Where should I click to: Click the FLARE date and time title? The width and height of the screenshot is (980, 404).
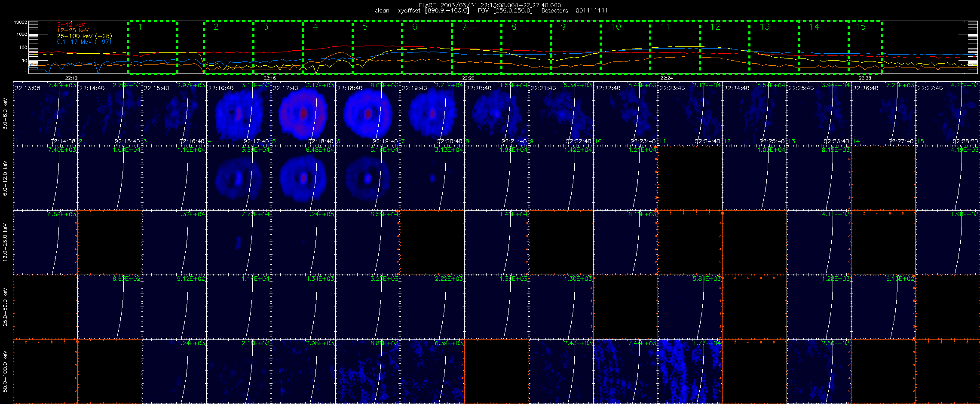click(490, 5)
